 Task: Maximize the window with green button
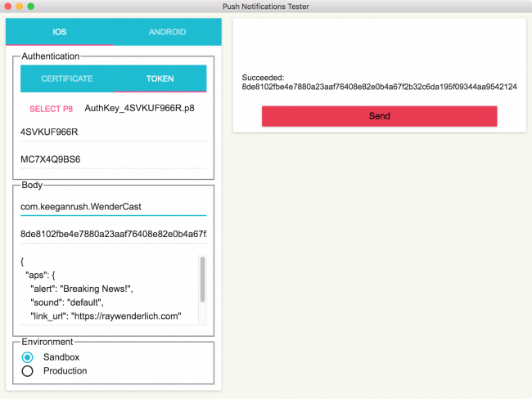pos(30,6)
